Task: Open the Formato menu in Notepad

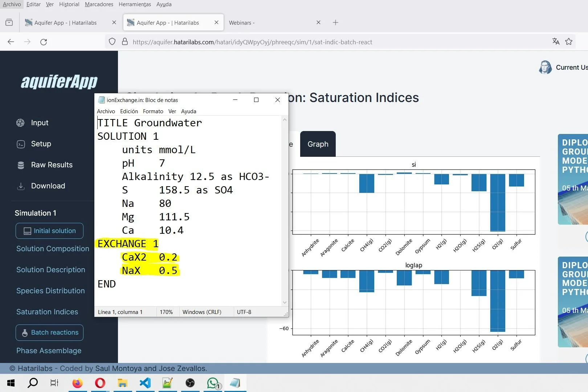Action: [x=153, y=111]
